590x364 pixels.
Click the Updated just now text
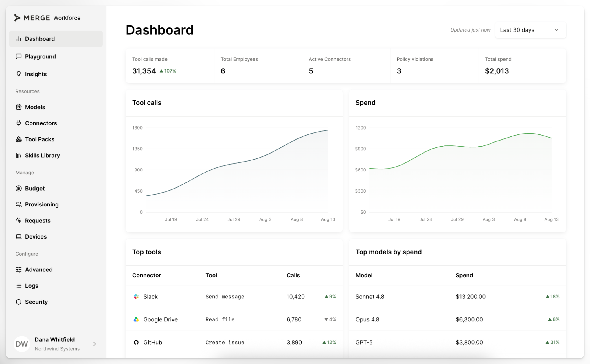point(470,30)
